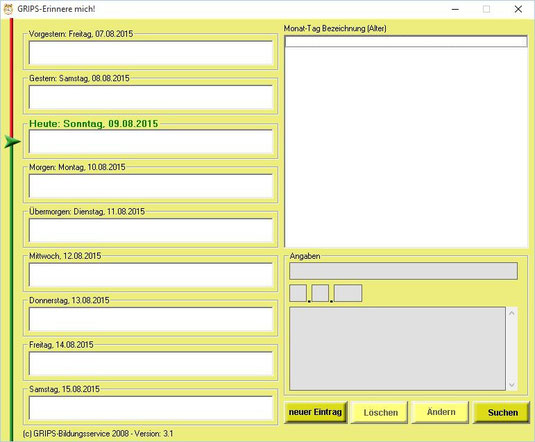Click the green arrow marker for today
Image resolution: width=535 pixels, height=442 pixels.
pyautogui.click(x=12, y=141)
